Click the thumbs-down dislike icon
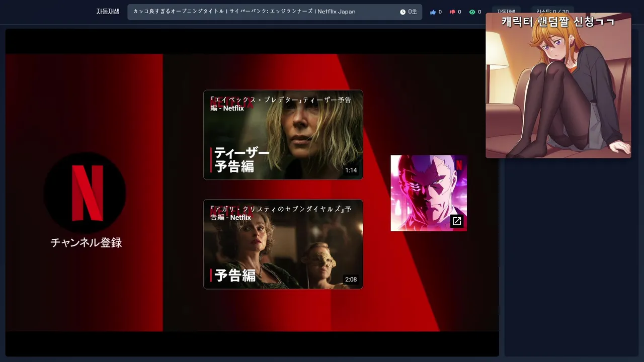644x362 pixels. [452, 12]
